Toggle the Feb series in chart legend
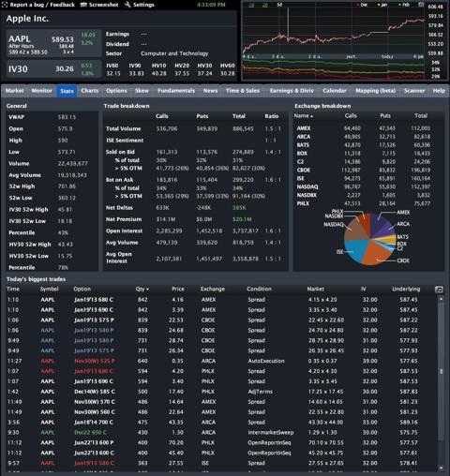 click(404, 5)
